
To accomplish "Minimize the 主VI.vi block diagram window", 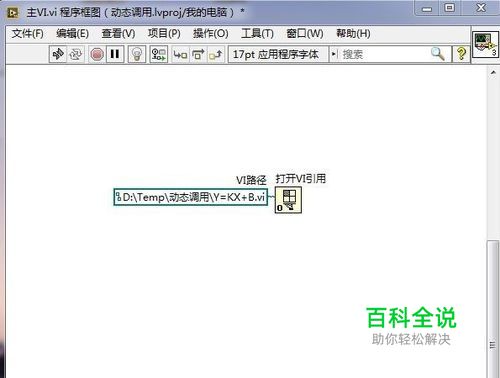I will tap(427, 8).
